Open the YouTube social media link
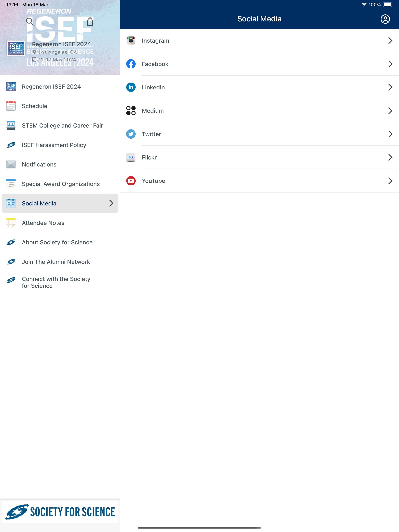 pyautogui.click(x=260, y=181)
